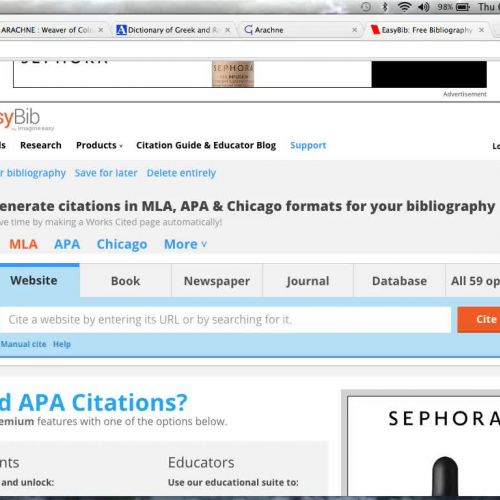Viewport: 500px width, 500px height.
Task: Close the Arachne browser tab
Action: click(355, 30)
